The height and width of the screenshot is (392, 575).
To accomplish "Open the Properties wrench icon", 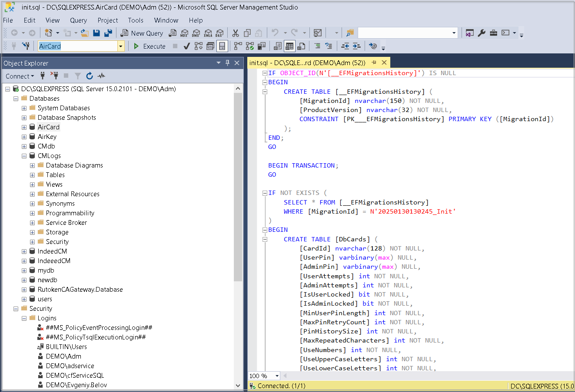I will click(482, 33).
